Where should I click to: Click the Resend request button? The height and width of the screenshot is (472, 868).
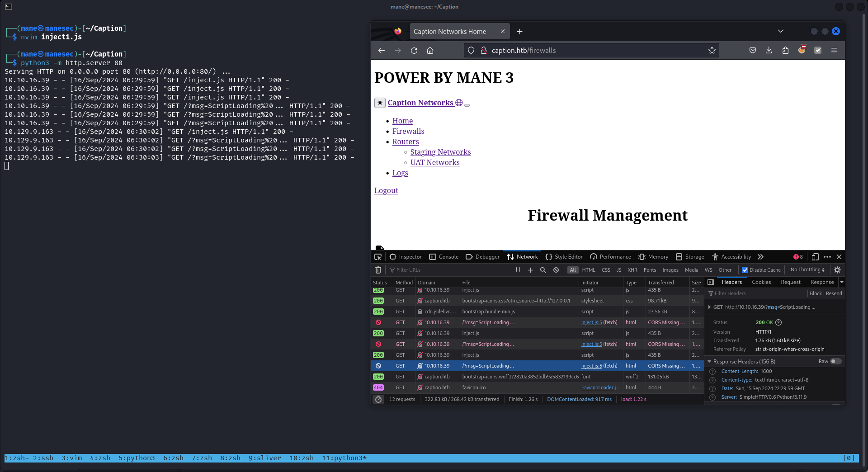pos(834,293)
